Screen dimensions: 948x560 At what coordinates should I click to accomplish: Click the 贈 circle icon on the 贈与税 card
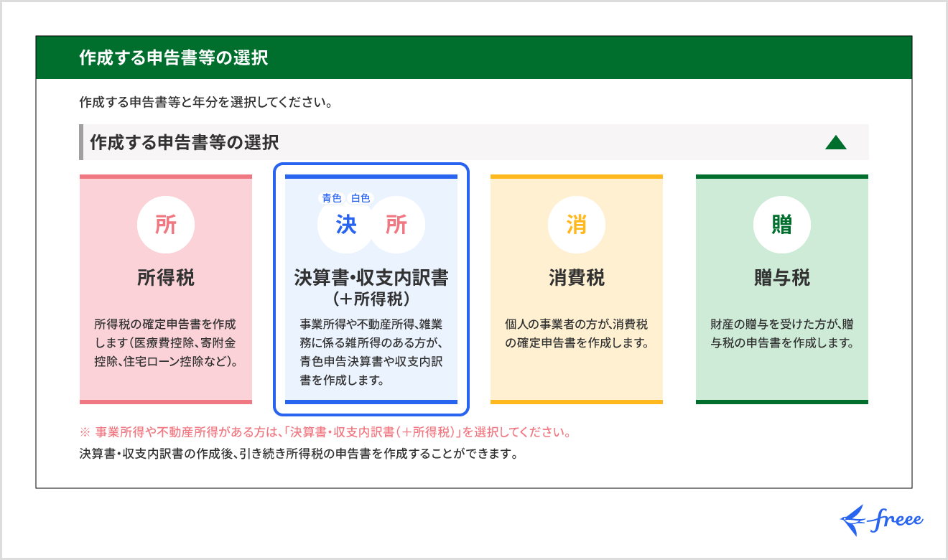tap(781, 224)
